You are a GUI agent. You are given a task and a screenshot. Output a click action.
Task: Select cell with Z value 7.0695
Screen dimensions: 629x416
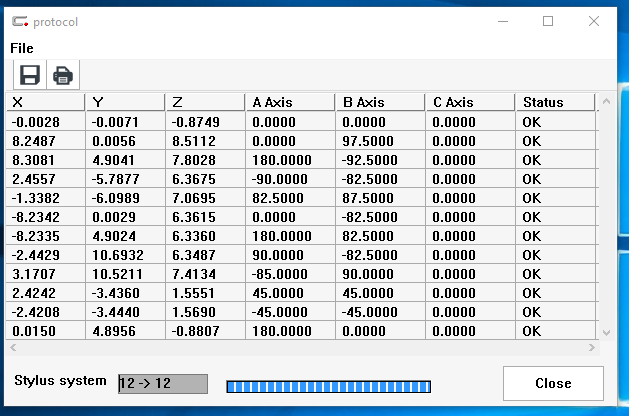[x=205, y=198]
